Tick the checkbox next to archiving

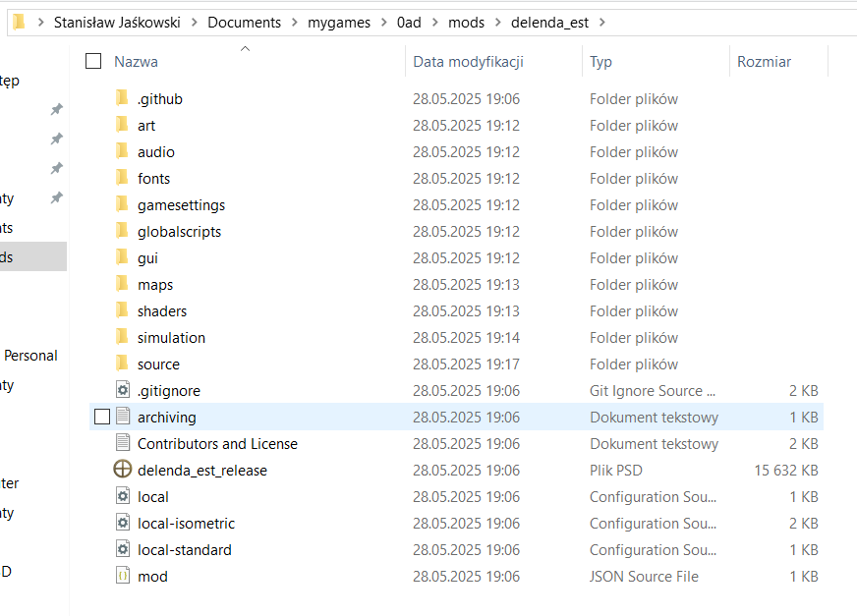102,417
